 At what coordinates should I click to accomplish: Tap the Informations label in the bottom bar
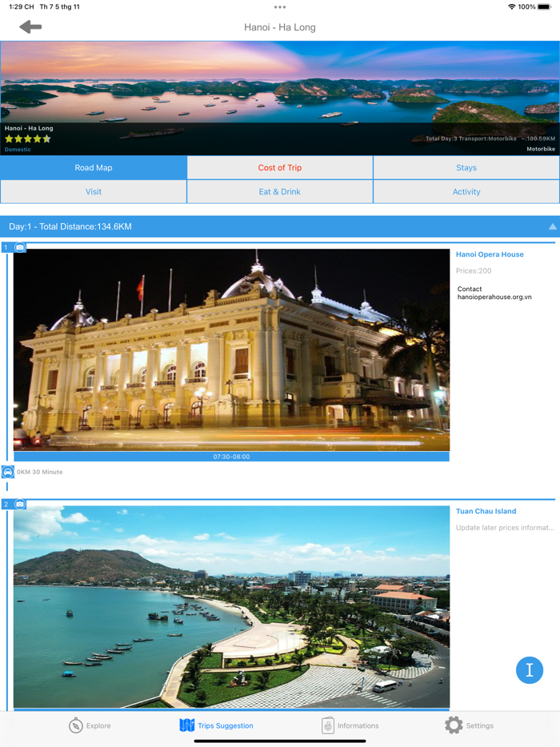[x=358, y=725]
